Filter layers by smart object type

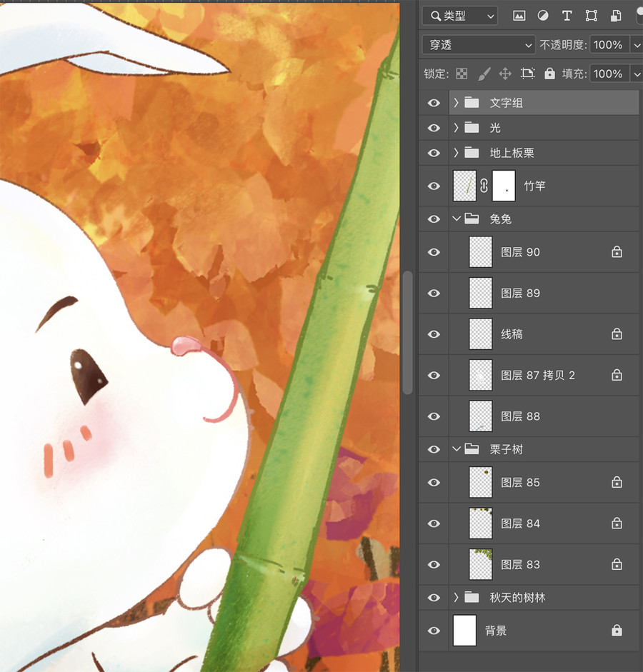[616, 16]
